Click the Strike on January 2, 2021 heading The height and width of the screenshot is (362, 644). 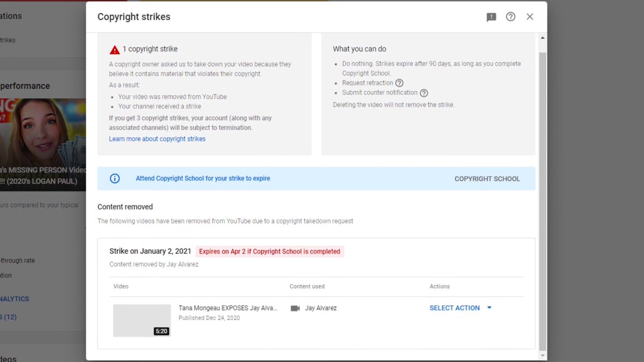pyautogui.click(x=150, y=251)
